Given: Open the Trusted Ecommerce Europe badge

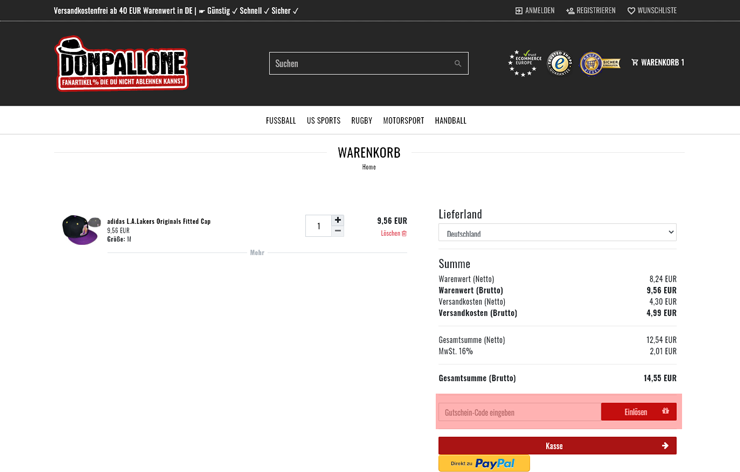Looking at the screenshot, I should click(524, 63).
